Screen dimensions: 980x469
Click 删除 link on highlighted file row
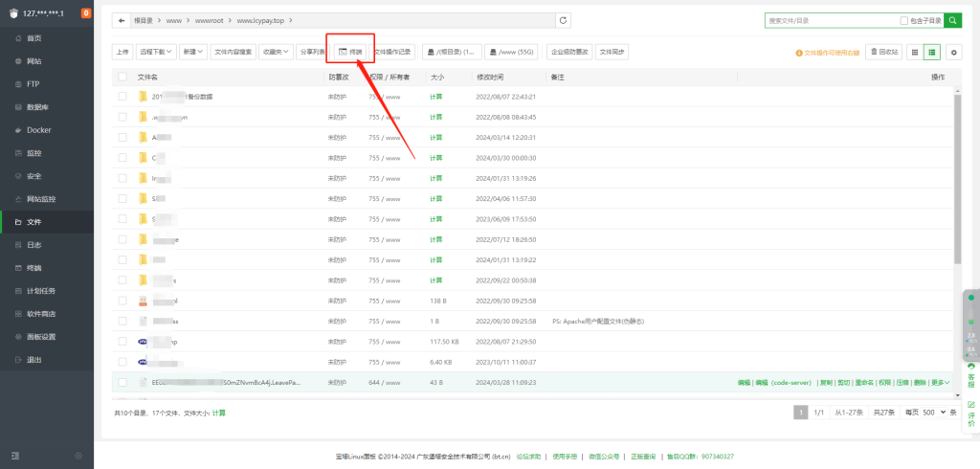(x=919, y=382)
